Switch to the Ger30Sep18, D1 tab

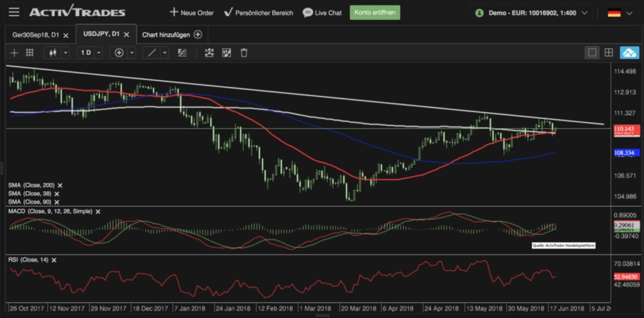(37, 35)
